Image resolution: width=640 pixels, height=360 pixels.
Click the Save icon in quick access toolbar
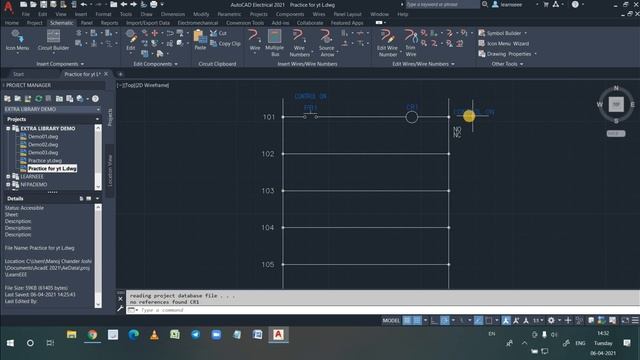point(44,4)
